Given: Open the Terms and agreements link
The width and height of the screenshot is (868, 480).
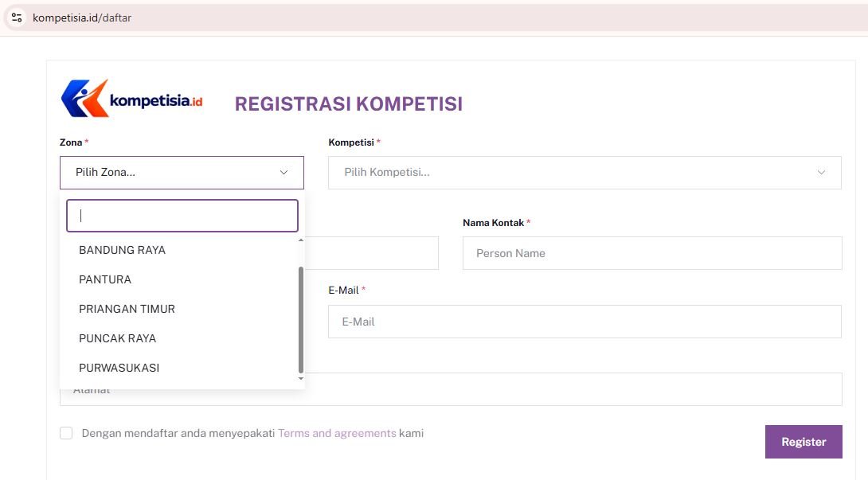Looking at the screenshot, I should (x=337, y=433).
